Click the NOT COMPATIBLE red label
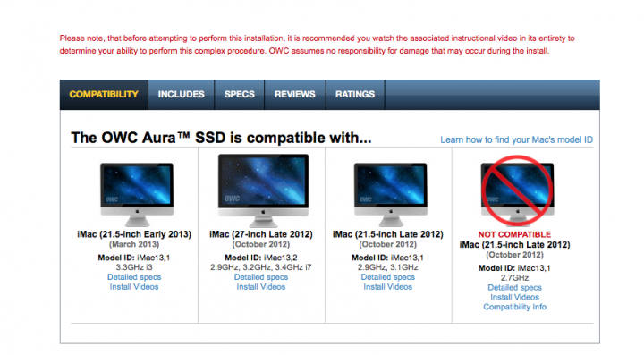The width and height of the screenshot is (644, 355). point(514,235)
